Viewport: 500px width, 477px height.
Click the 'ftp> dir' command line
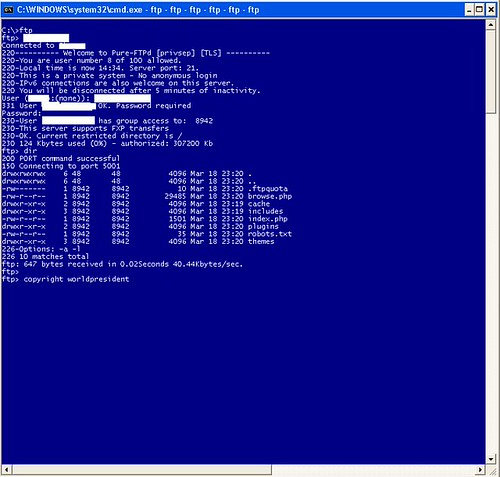coord(19,151)
